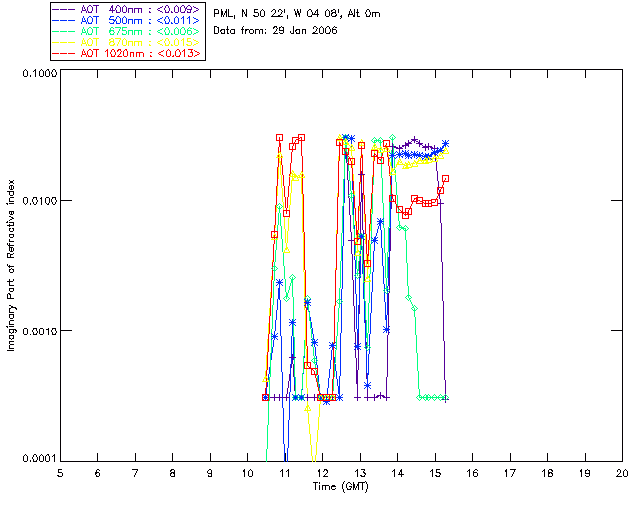Click the x-axis tick label 12
Image resolution: width=640 pixels, height=512 pixels.
click(x=322, y=472)
